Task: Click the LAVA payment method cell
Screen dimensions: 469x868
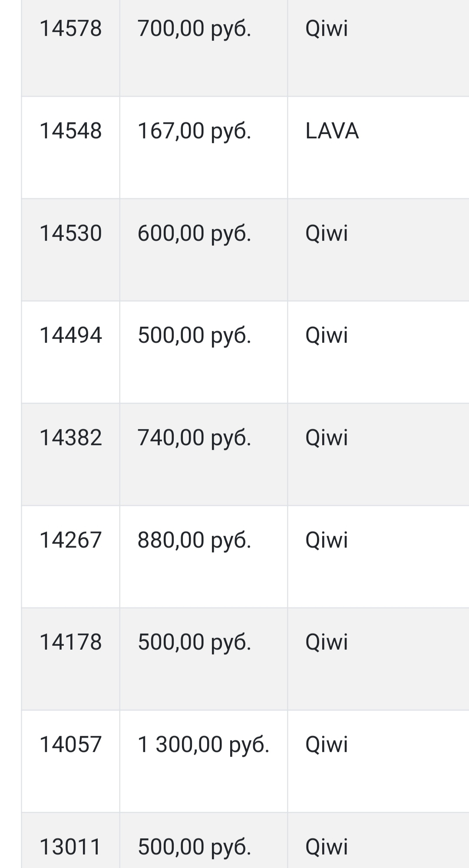Action: 332,131
